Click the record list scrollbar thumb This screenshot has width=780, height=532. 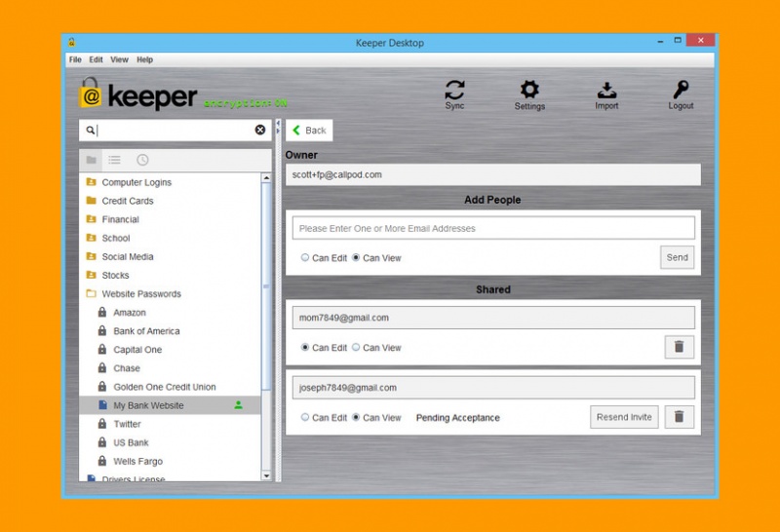(x=266, y=286)
